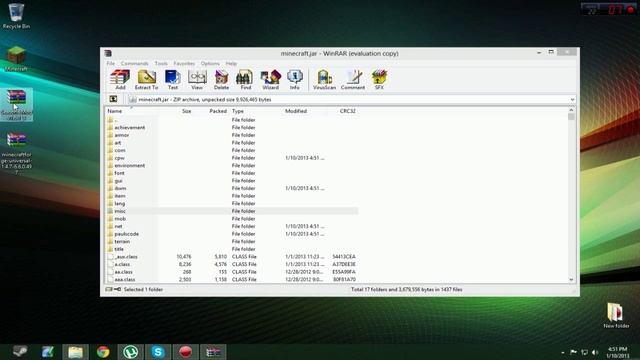This screenshot has width=640, height=360.
Task: Click the Add toolbar icon in WinRAR
Action: (120, 80)
